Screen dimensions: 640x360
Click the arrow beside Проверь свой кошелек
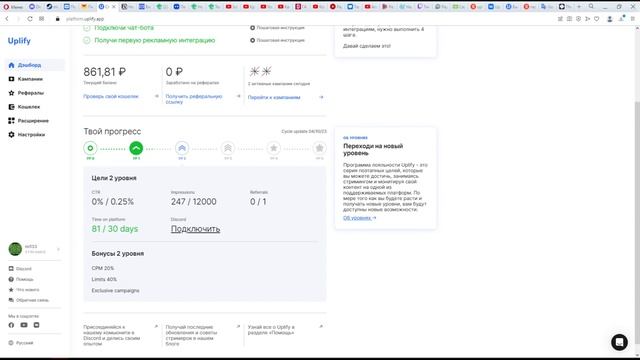click(157, 96)
